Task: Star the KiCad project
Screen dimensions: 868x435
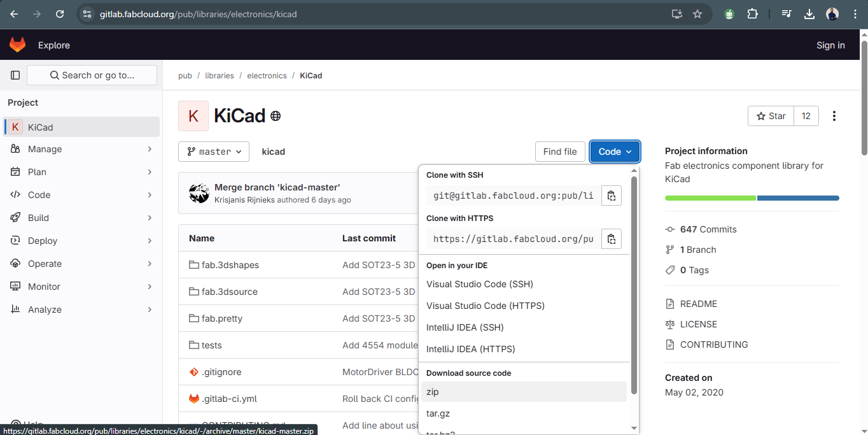Action: tap(771, 116)
